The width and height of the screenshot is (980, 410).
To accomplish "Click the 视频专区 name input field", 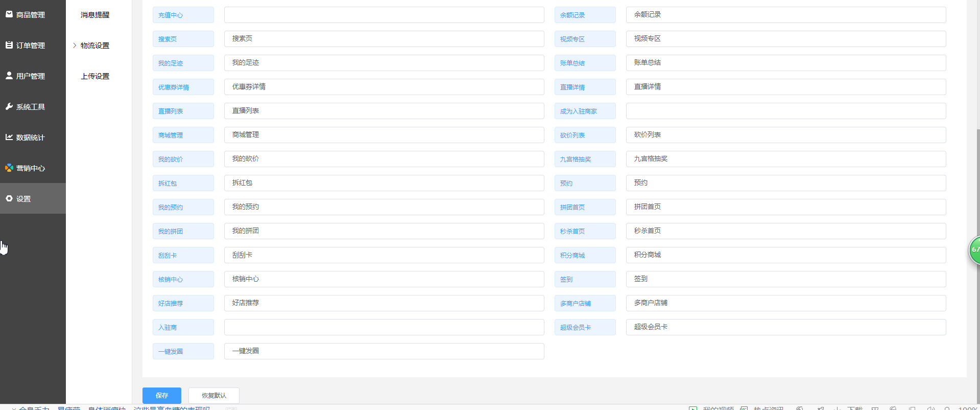I will click(786, 39).
